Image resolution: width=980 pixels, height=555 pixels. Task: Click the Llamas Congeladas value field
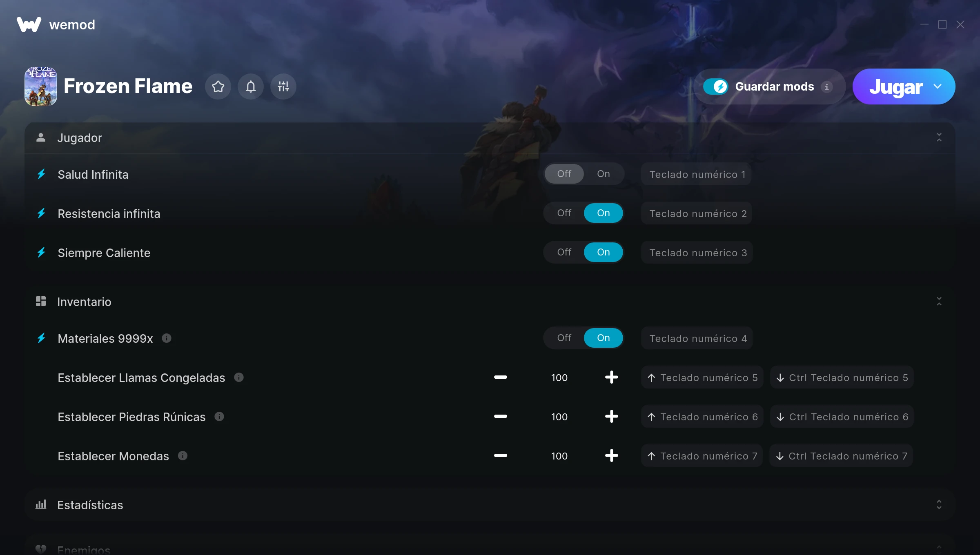559,377
